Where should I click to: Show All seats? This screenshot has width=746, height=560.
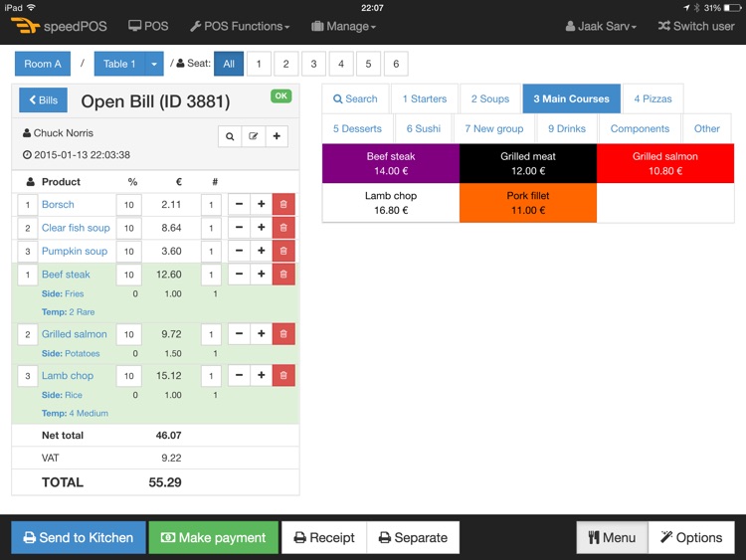(x=229, y=64)
